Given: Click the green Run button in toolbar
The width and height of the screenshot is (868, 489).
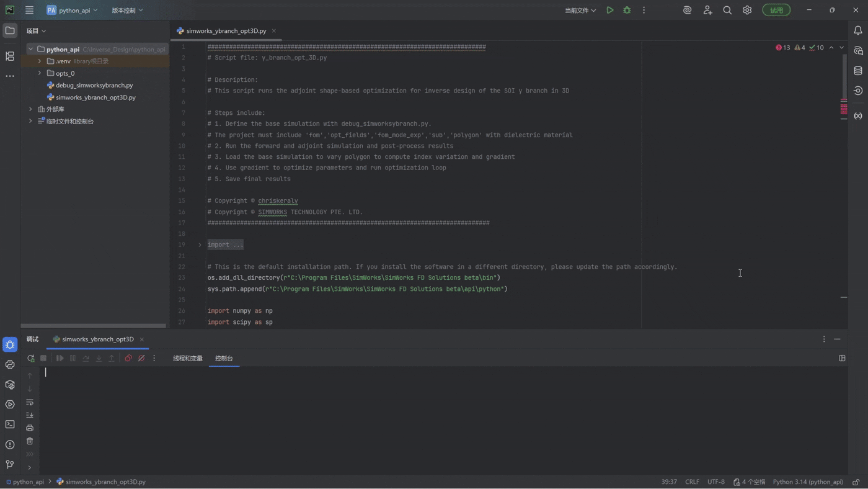Looking at the screenshot, I should pyautogui.click(x=610, y=10).
